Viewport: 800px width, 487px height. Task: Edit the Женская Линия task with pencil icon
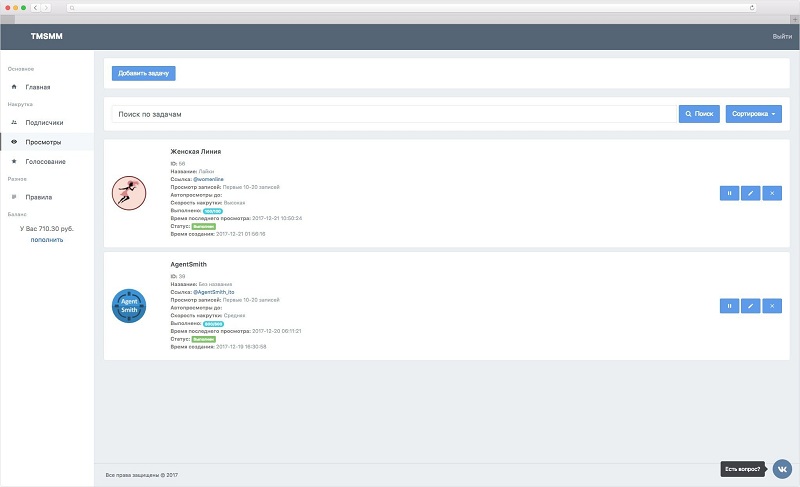750,193
